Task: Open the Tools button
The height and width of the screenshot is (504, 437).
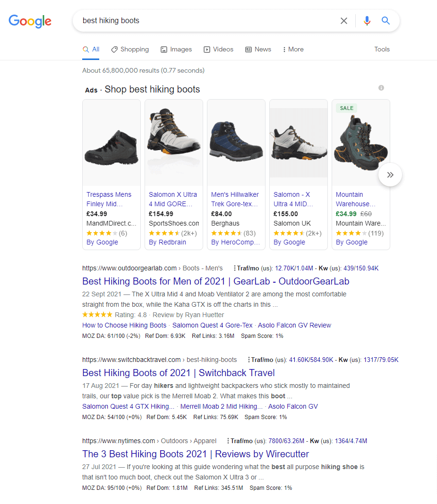Action: pyautogui.click(x=382, y=49)
